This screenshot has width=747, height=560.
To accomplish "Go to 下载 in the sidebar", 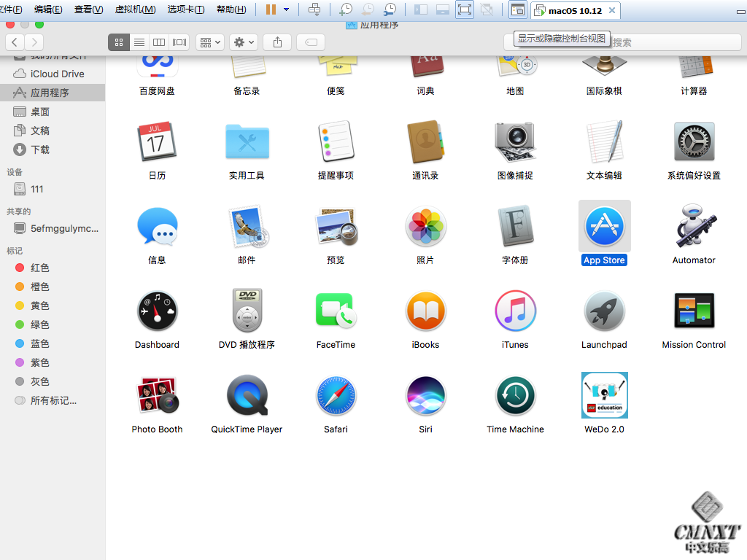I will (40, 149).
